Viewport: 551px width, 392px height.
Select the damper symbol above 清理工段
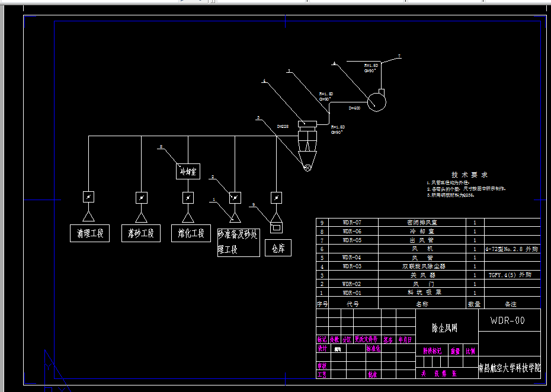pos(88,197)
